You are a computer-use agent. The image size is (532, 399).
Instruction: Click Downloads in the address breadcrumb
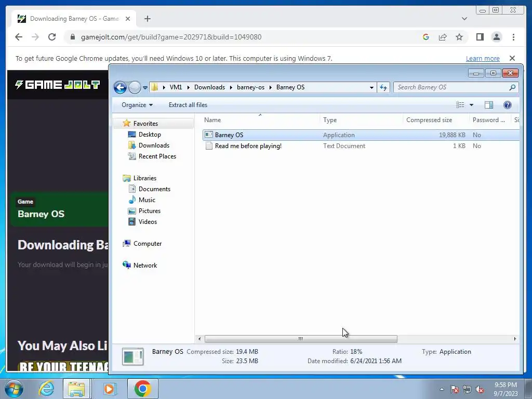click(209, 87)
